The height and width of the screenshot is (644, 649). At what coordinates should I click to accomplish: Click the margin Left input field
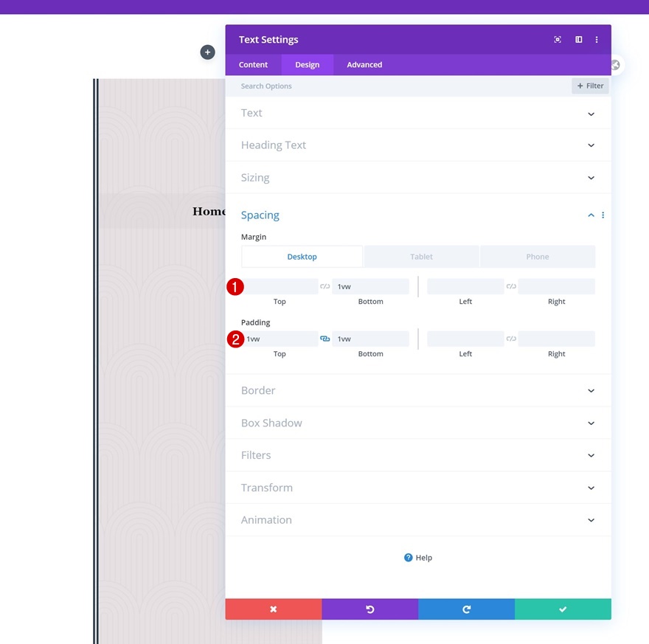[465, 286]
